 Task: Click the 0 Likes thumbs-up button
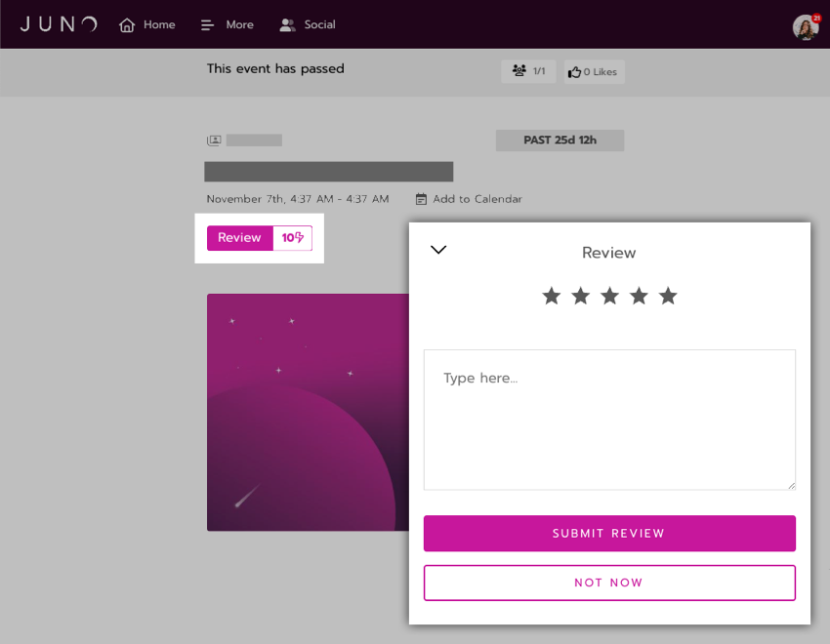click(x=594, y=72)
